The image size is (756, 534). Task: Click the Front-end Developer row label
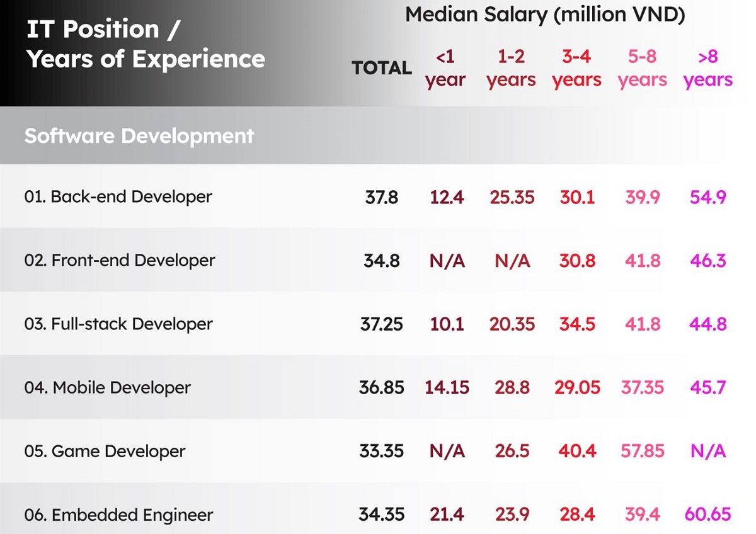(120, 261)
